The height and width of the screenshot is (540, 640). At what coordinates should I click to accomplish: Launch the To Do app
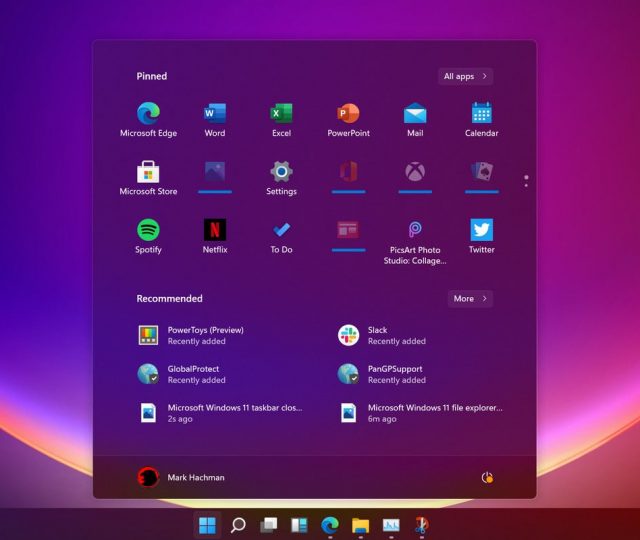281,230
